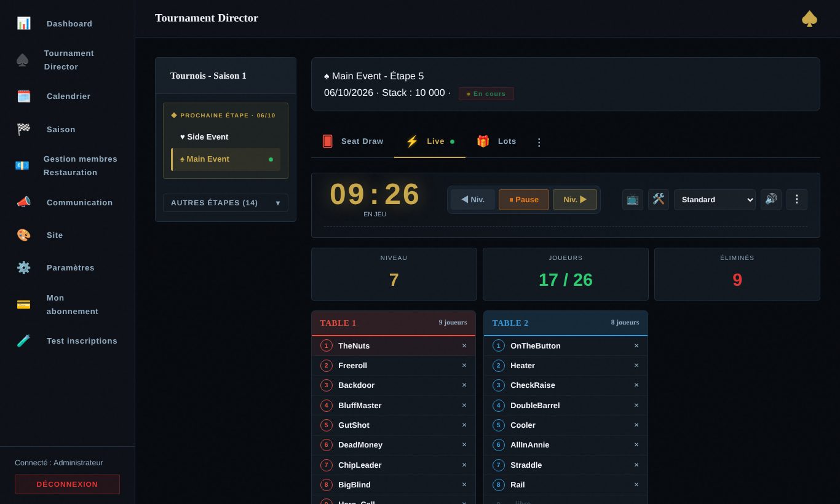Remove Cooler from Table 2
The width and height of the screenshot is (840, 504).
(x=636, y=425)
